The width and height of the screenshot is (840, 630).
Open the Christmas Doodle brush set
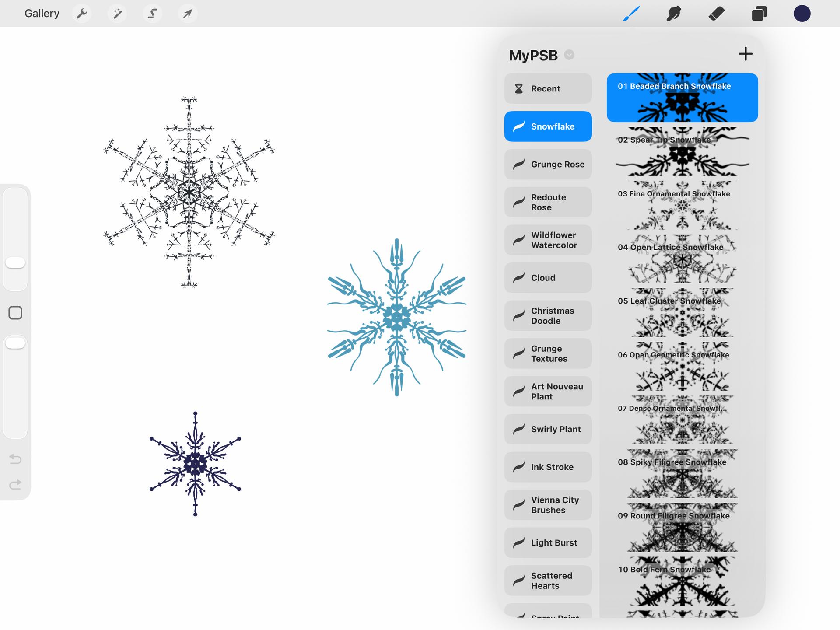[548, 316]
